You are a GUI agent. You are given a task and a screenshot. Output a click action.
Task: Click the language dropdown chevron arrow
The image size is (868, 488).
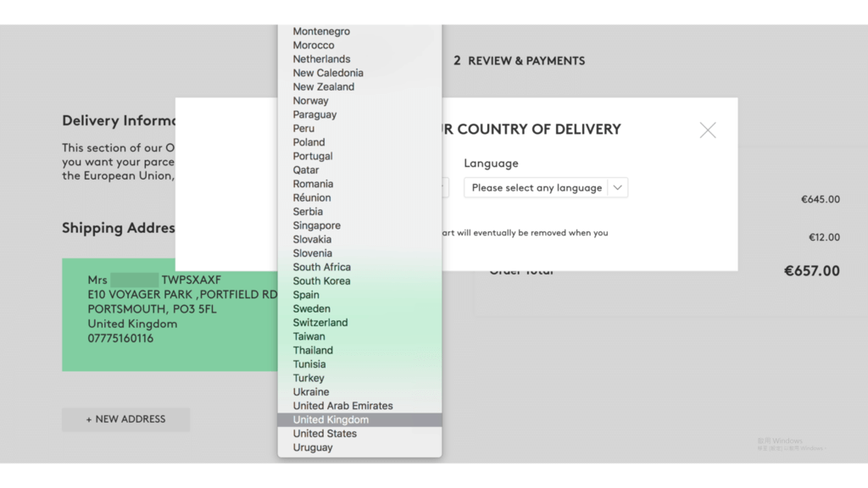click(x=617, y=187)
